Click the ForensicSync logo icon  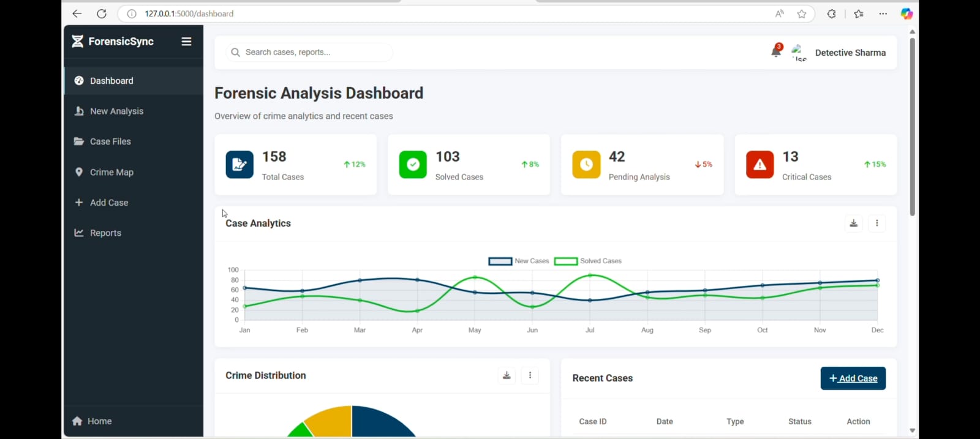(77, 42)
